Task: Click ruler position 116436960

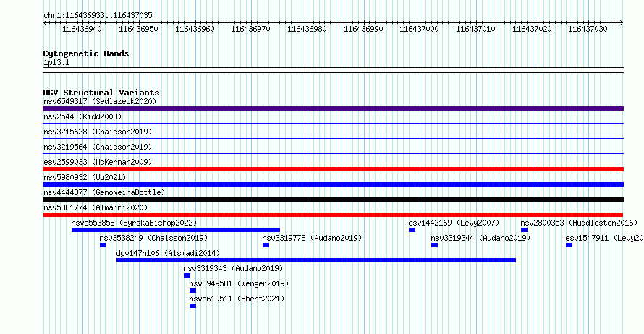Action: (x=195, y=29)
